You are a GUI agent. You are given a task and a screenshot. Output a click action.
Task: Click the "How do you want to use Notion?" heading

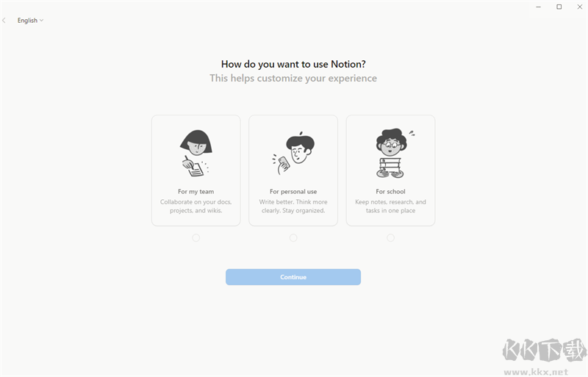pos(293,64)
